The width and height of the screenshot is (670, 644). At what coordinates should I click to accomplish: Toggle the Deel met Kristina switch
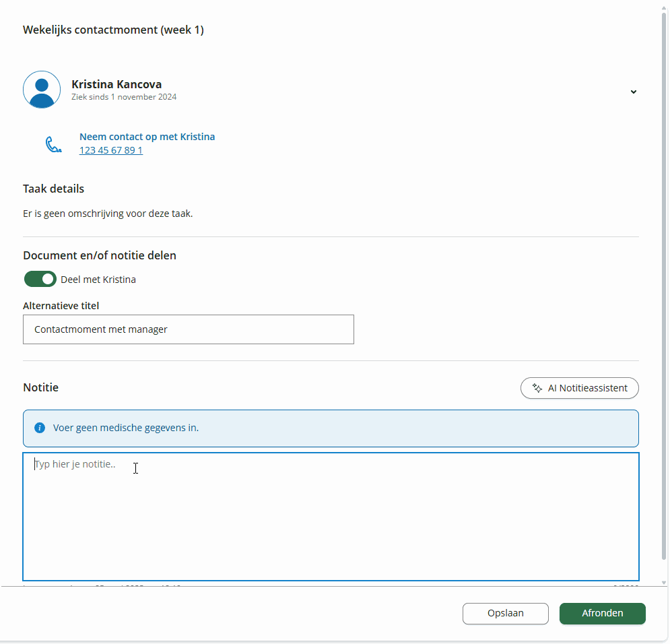point(40,279)
